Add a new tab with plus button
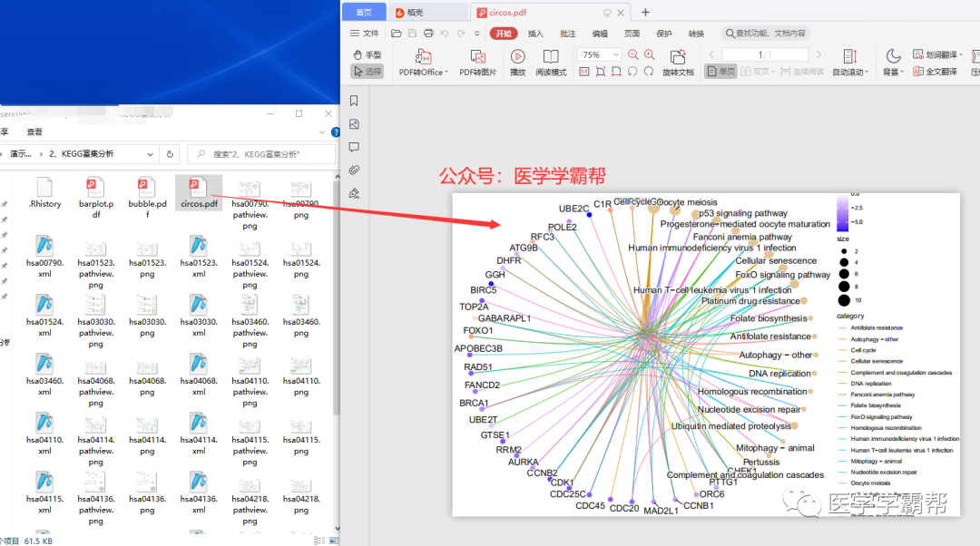The height and width of the screenshot is (546, 980). click(x=646, y=13)
